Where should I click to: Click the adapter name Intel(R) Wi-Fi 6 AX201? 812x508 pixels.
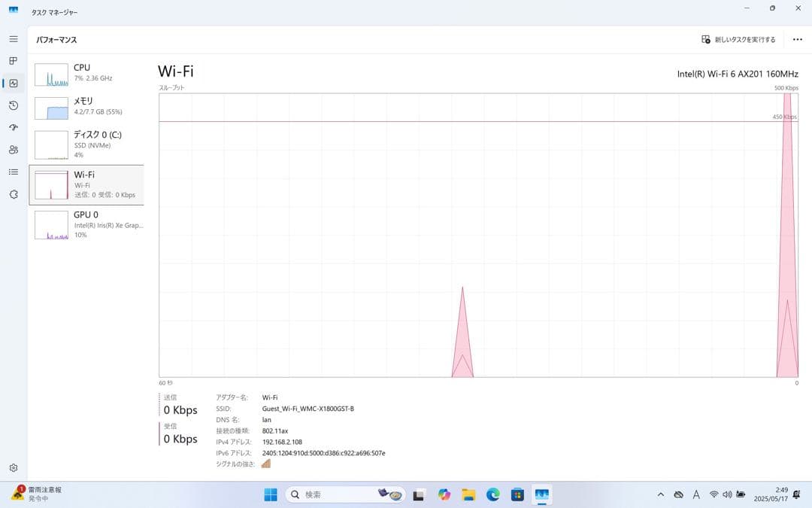click(x=738, y=74)
